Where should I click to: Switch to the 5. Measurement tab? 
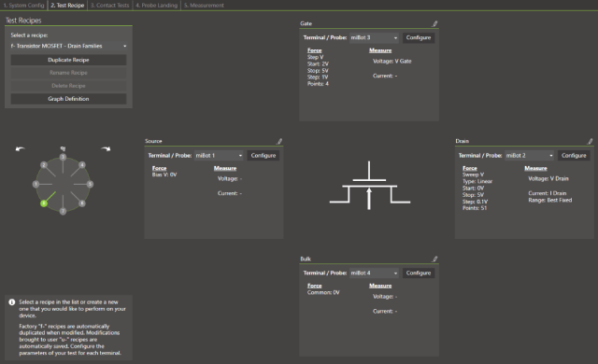[204, 6]
